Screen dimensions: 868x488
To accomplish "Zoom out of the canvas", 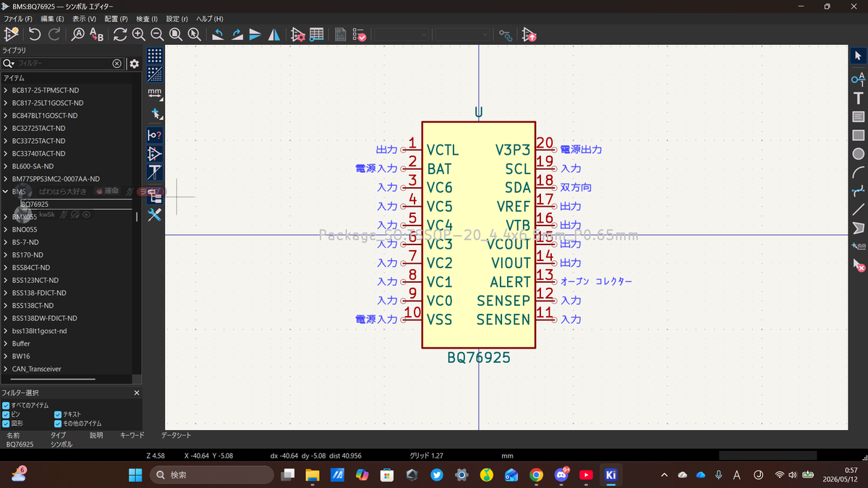I will (x=157, y=34).
